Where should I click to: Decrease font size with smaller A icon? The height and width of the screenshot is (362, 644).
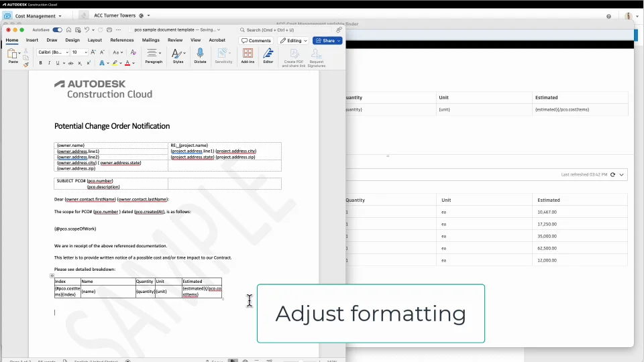(x=102, y=52)
